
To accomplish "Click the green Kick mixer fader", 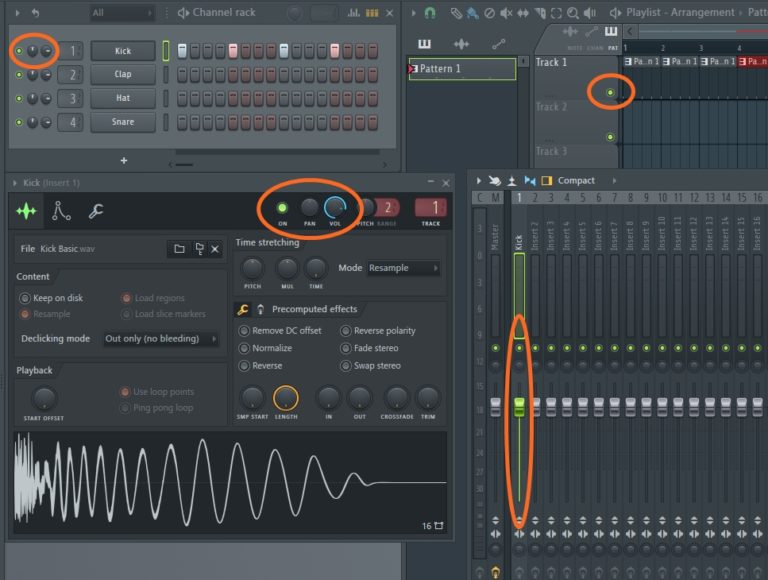I will click(x=519, y=407).
